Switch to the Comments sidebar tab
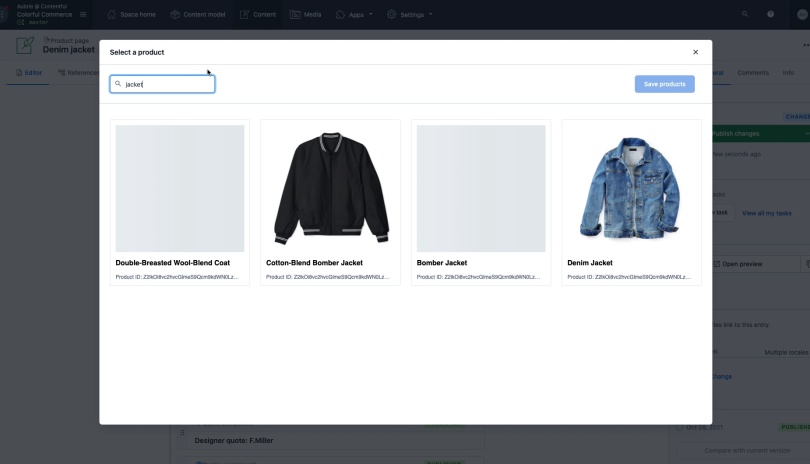The height and width of the screenshot is (464, 810). click(753, 73)
